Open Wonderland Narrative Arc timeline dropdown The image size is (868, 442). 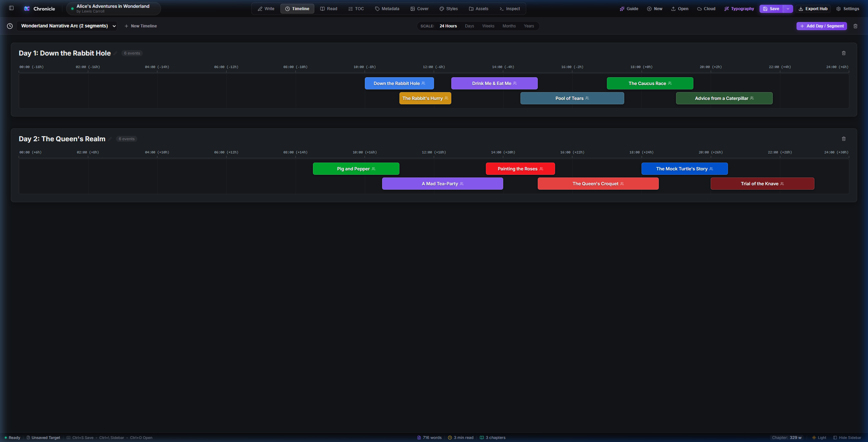click(67, 26)
